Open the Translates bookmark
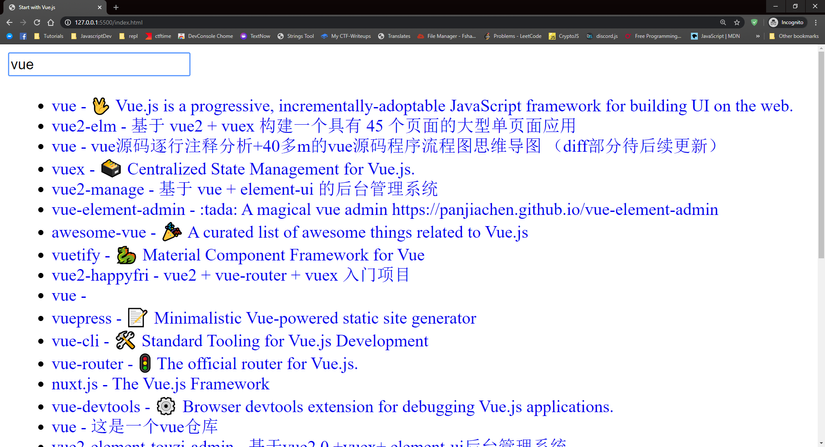 coord(394,36)
